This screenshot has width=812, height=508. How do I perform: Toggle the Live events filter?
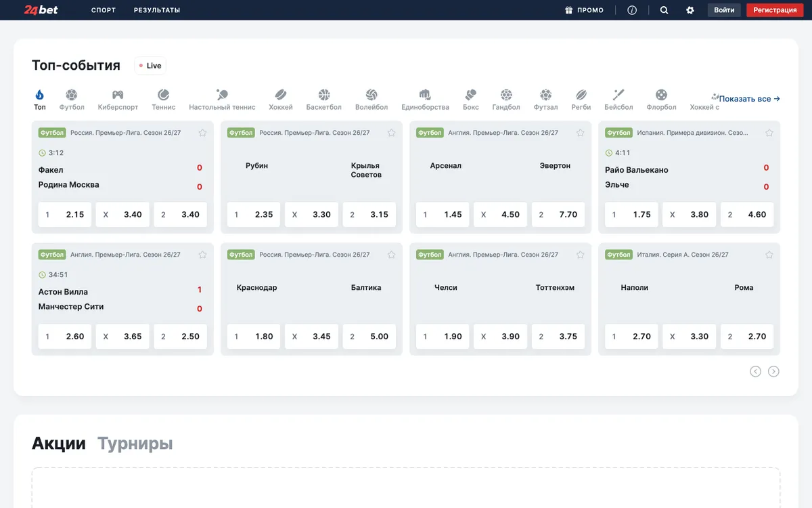click(x=150, y=66)
